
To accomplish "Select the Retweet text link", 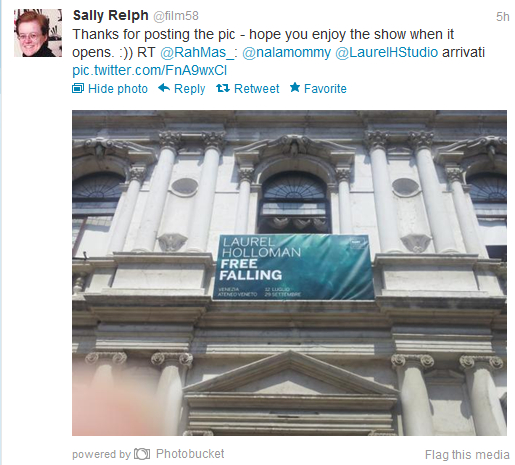I will (257, 89).
